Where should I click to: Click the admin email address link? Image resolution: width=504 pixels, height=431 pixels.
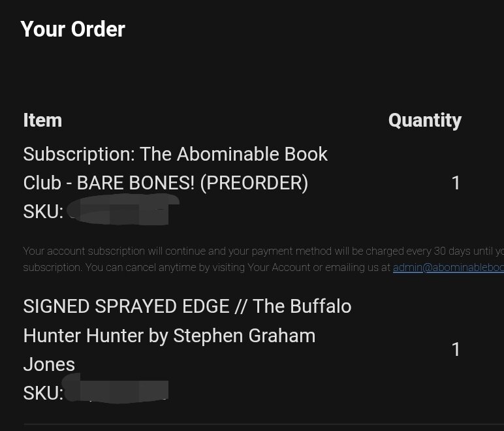tap(448, 267)
